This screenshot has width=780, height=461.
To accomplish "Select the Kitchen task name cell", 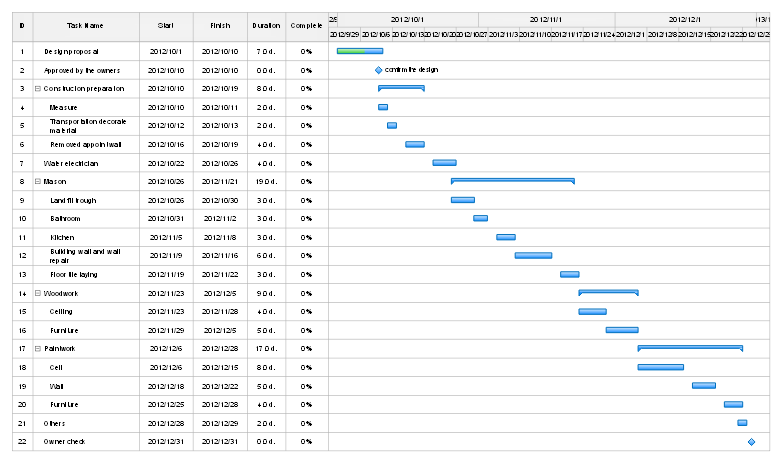I will [x=63, y=237].
